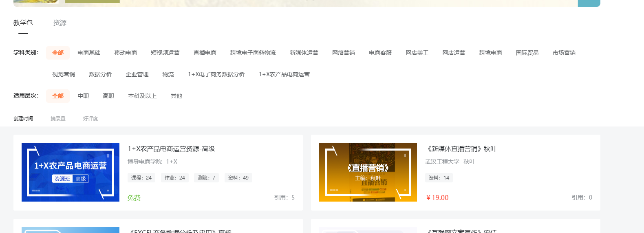The image size is (644, 233).
Task: Filter level by 中职
Action: [83, 96]
